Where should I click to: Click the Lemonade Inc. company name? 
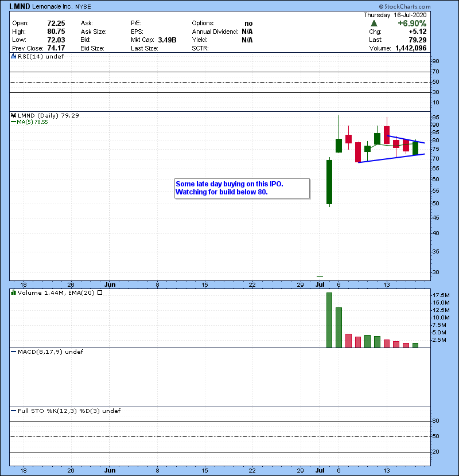click(x=52, y=6)
